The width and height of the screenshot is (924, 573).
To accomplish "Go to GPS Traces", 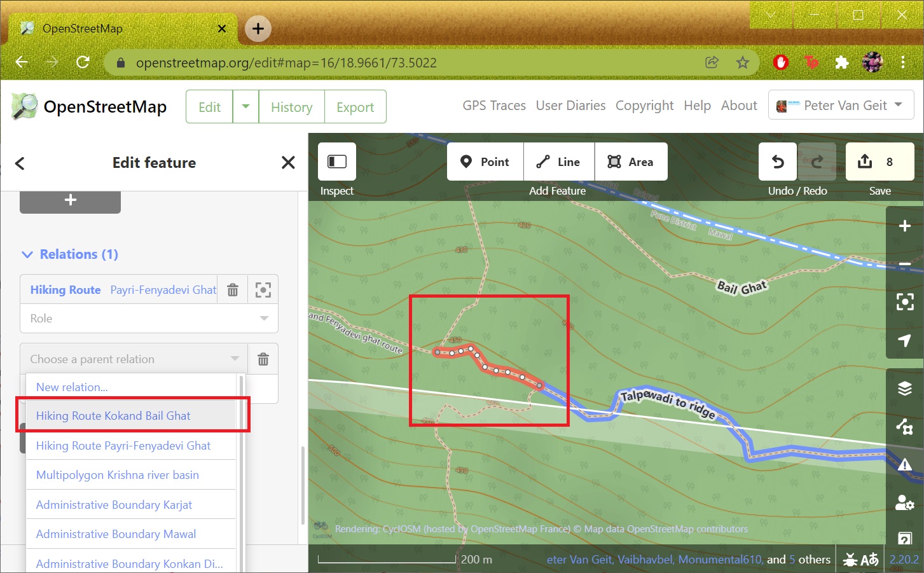I will (x=494, y=106).
